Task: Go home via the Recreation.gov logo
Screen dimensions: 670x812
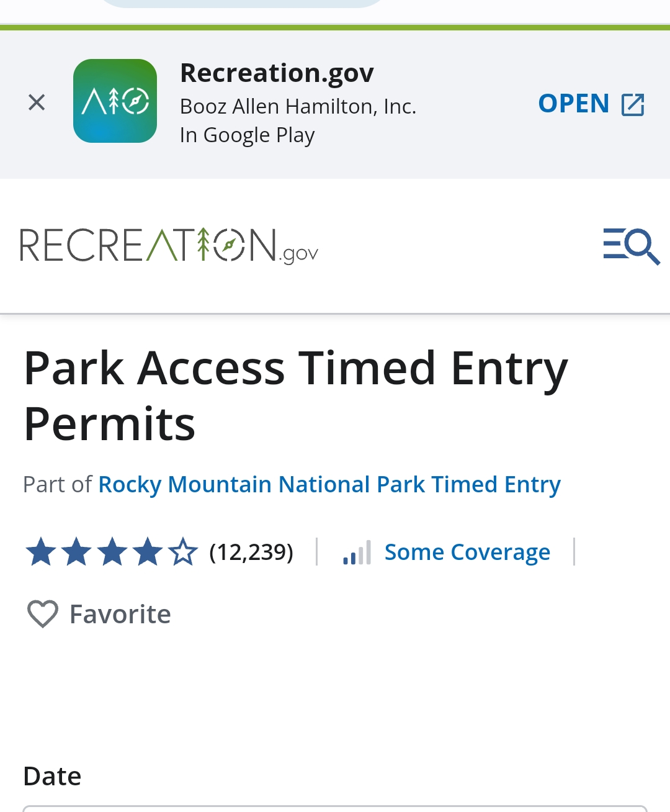Action: point(169,246)
